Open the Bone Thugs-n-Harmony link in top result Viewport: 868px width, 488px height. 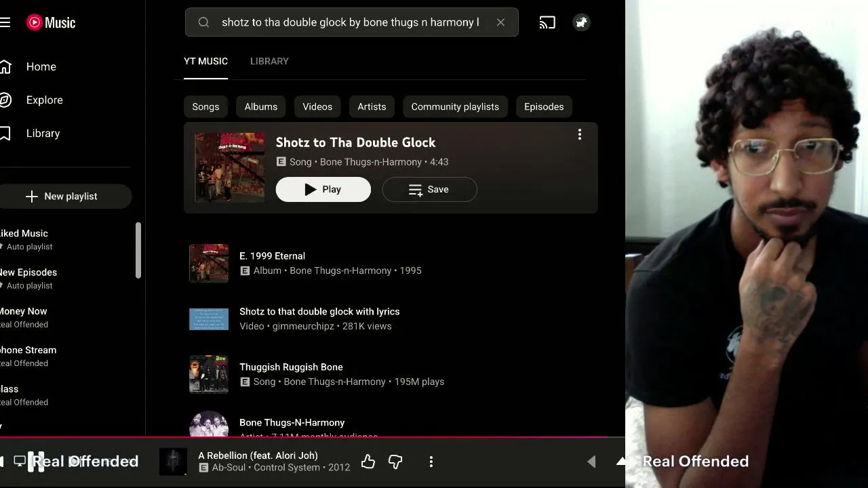tap(371, 162)
